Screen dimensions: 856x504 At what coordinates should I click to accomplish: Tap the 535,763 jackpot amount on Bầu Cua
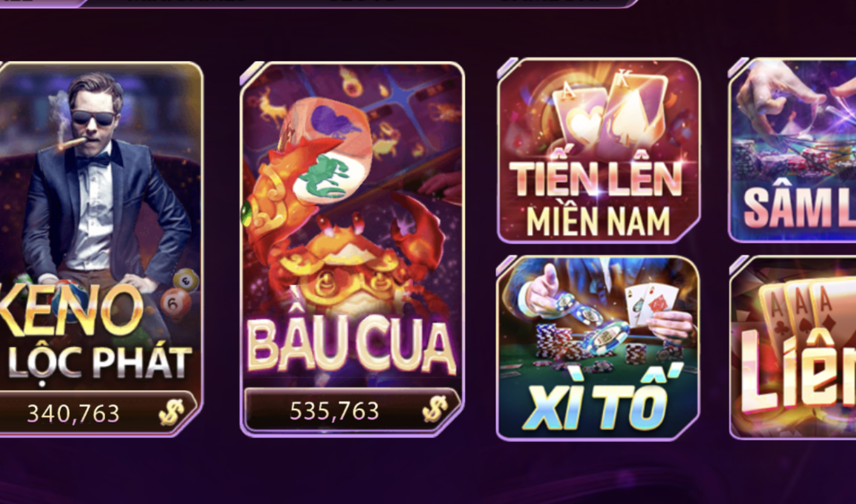pyautogui.click(x=334, y=411)
